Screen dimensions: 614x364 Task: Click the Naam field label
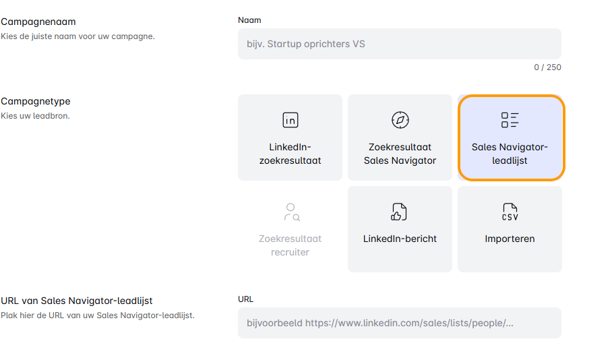249,20
